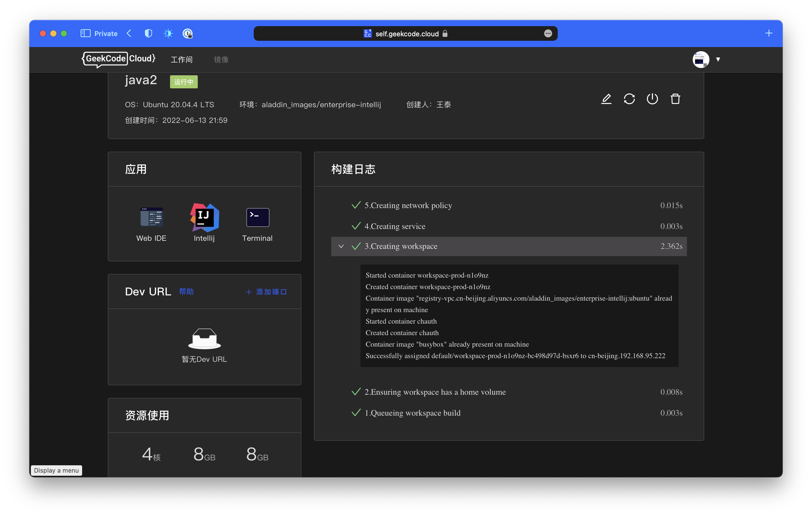Screen dimensions: 812x516
Task: Launch Intellij from the 应用 panel
Action: (204, 222)
